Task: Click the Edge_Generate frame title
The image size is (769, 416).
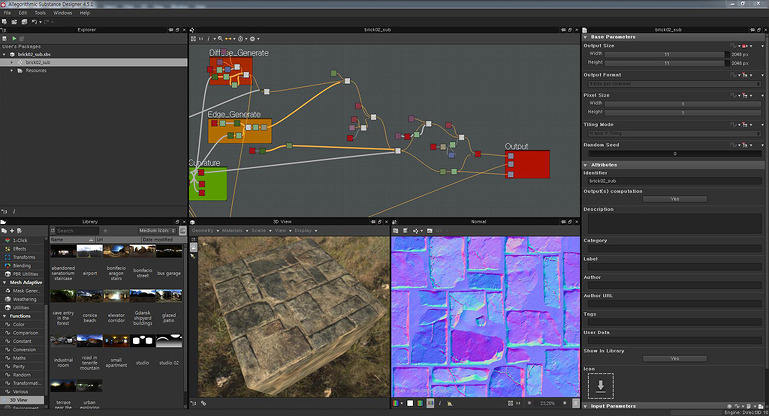Action: [x=234, y=114]
